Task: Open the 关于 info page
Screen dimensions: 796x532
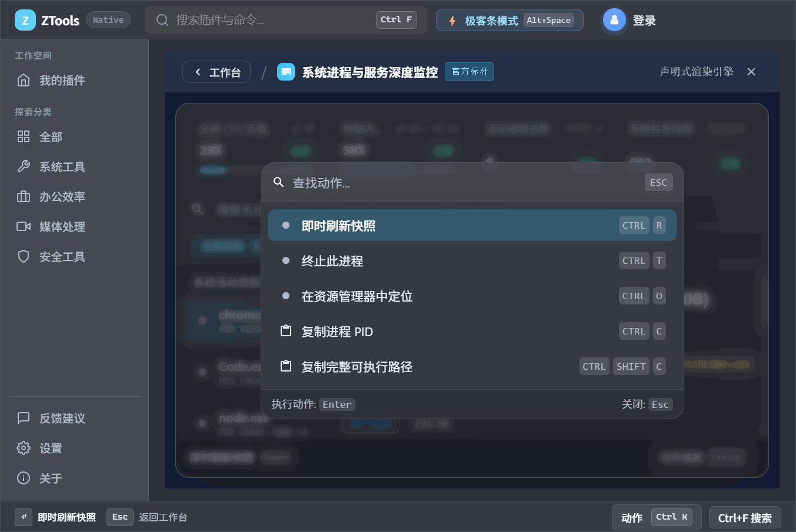Action: tap(74, 479)
